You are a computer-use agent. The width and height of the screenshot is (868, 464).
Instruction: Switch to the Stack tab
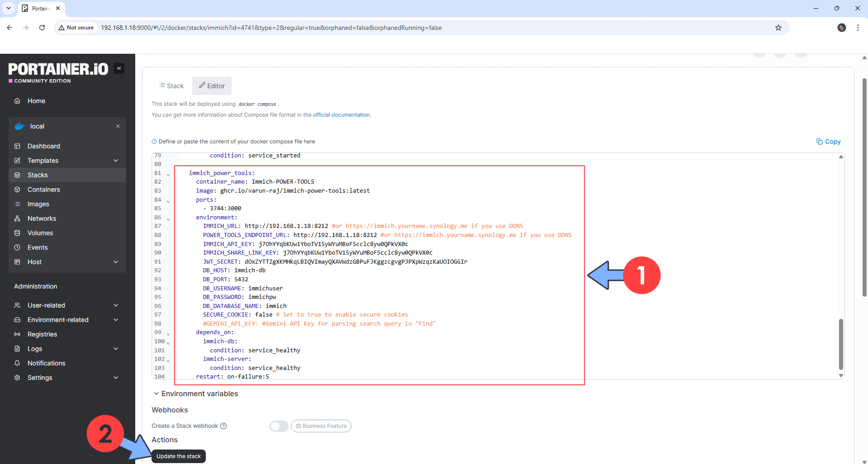coord(171,86)
